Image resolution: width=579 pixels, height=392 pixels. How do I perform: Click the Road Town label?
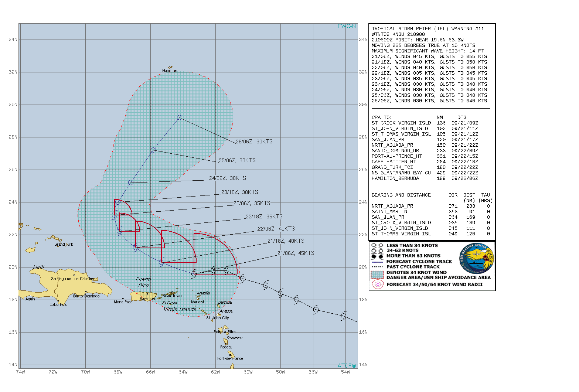click(x=172, y=296)
